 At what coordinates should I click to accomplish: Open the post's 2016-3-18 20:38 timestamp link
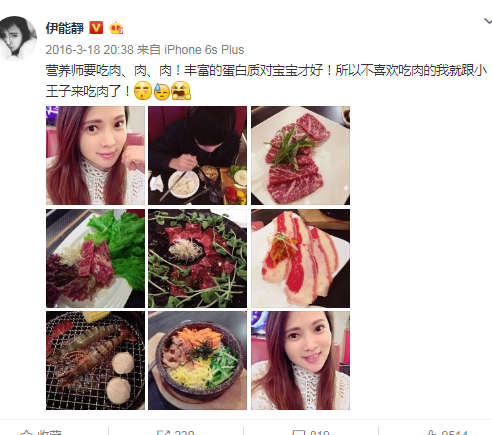point(89,50)
